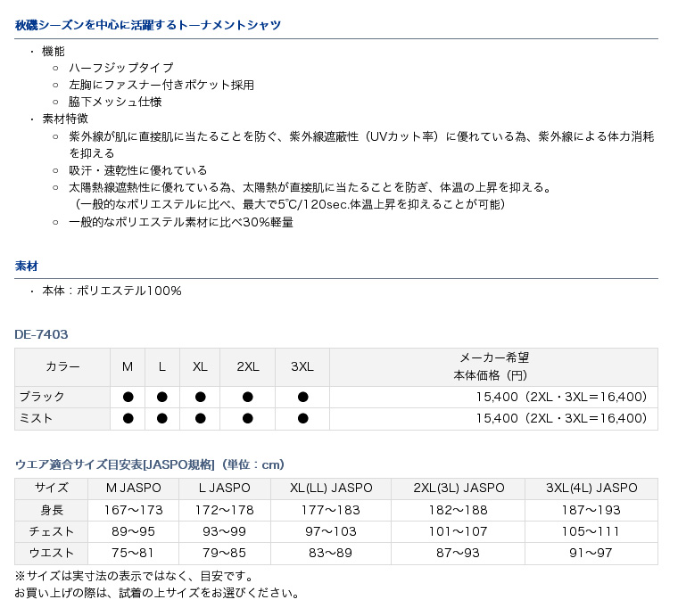Click the ブラック row XL availability dot

pos(200,397)
